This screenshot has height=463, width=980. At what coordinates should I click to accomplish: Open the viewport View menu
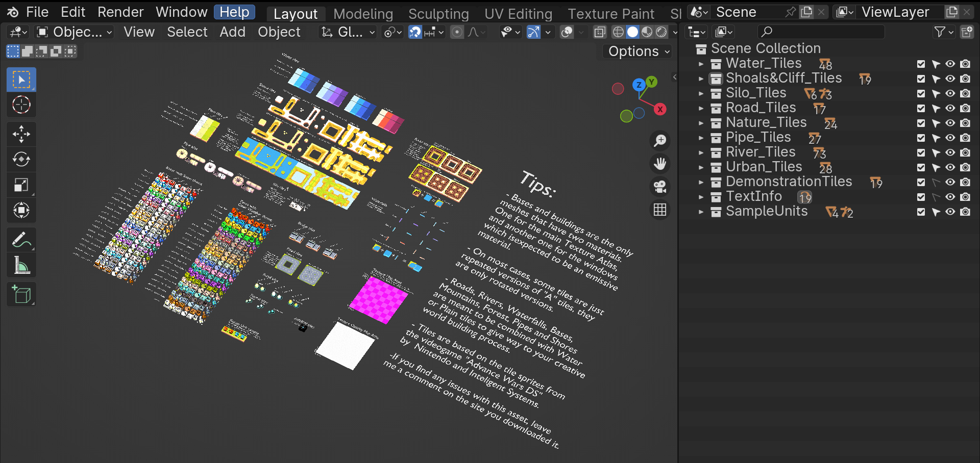[x=139, y=32]
